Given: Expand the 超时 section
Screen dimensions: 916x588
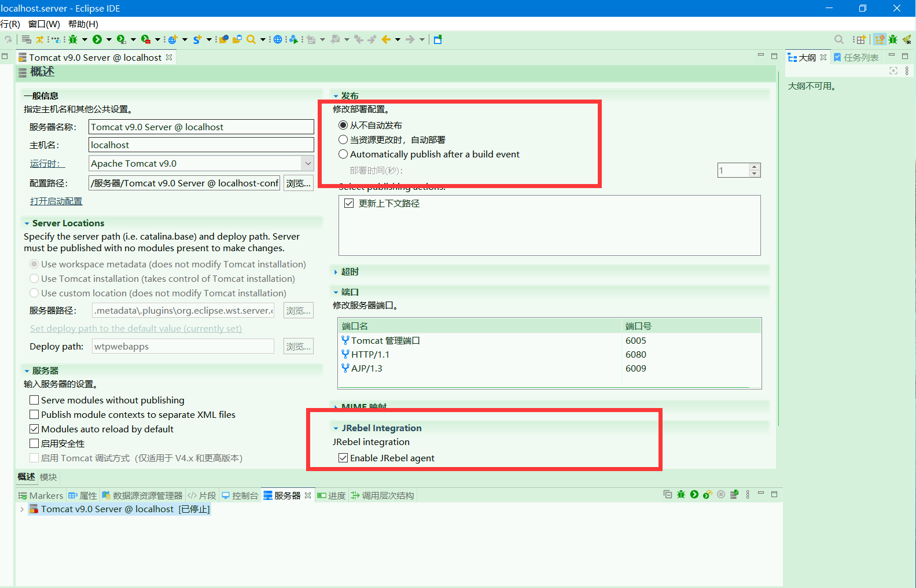Looking at the screenshot, I should (336, 272).
